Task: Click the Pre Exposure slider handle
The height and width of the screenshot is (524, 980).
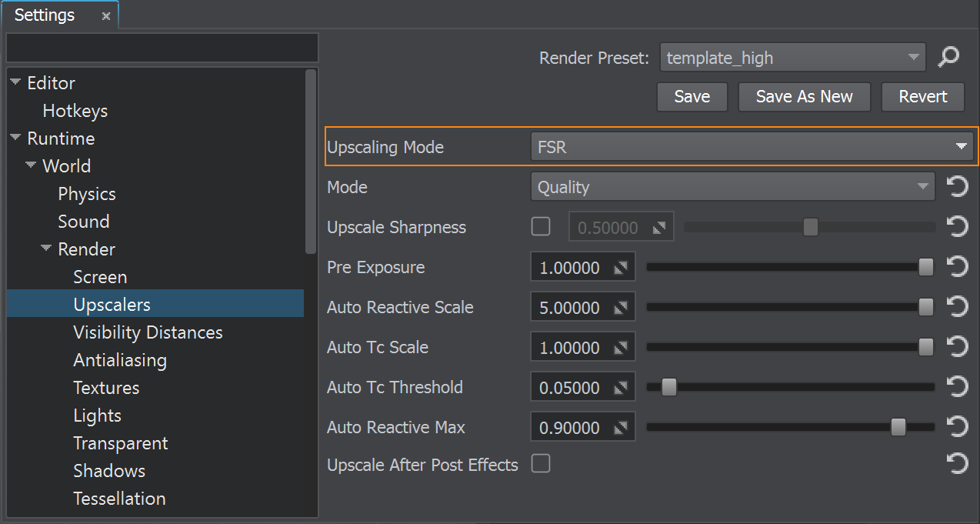Action: coord(926,267)
